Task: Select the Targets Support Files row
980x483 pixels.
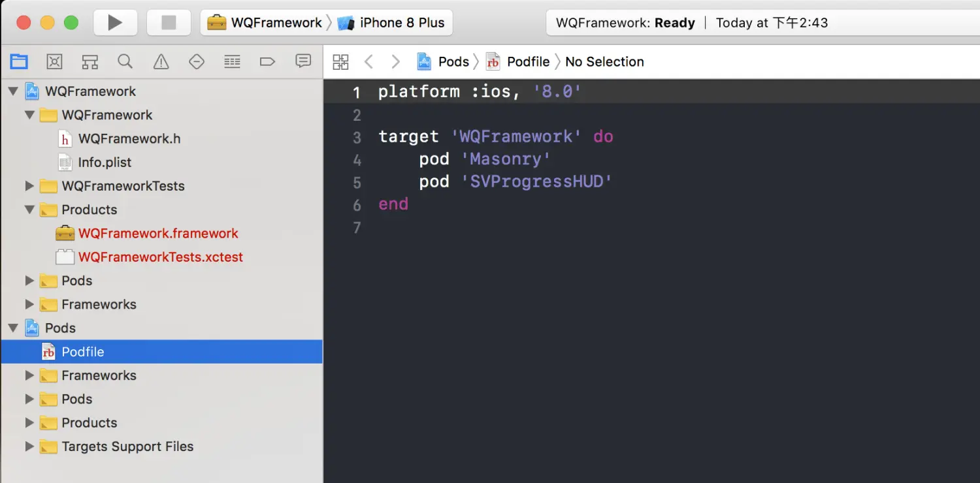Action: [x=161, y=446]
